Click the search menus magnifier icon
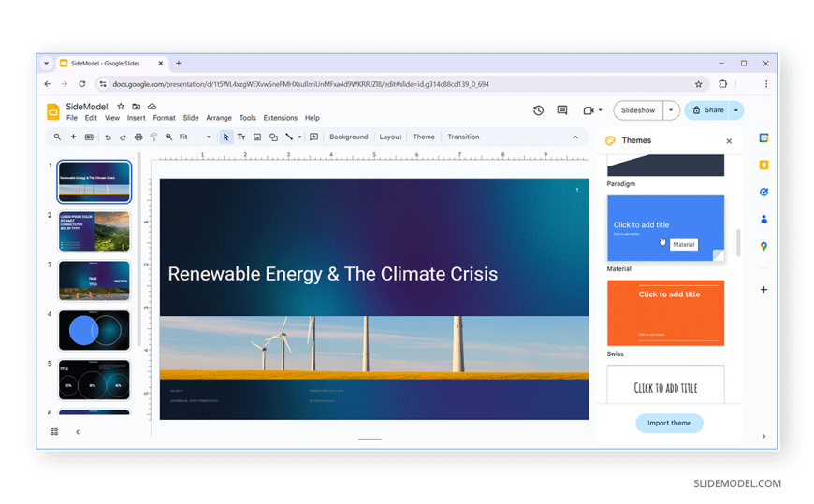Screen dimensions: 814x504 (x=57, y=137)
